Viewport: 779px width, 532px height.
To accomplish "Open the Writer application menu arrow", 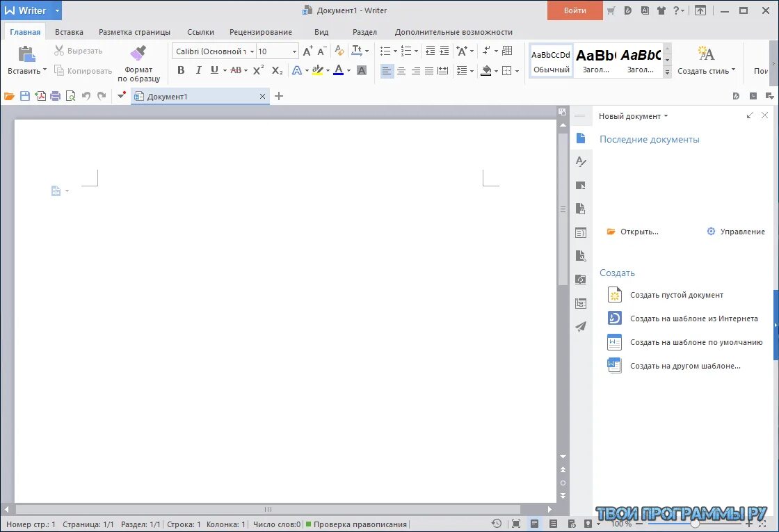I will click(x=57, y=10).
